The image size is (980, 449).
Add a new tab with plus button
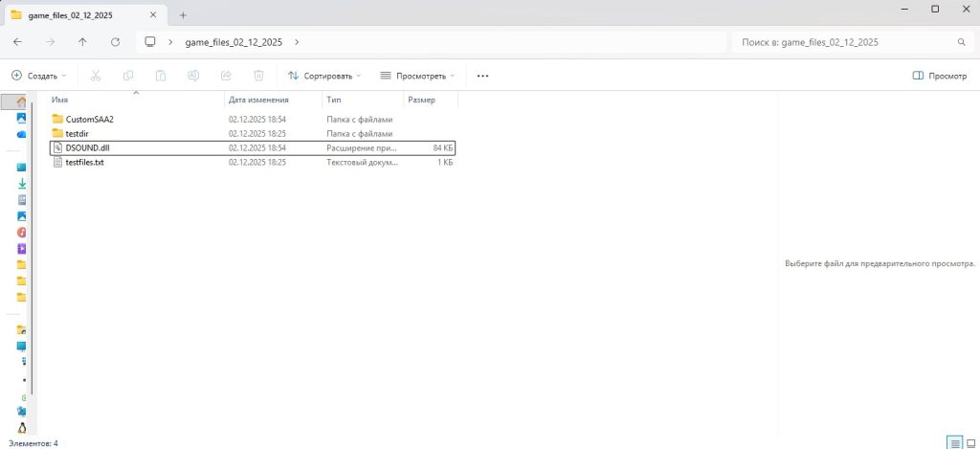tap(183, 14)
